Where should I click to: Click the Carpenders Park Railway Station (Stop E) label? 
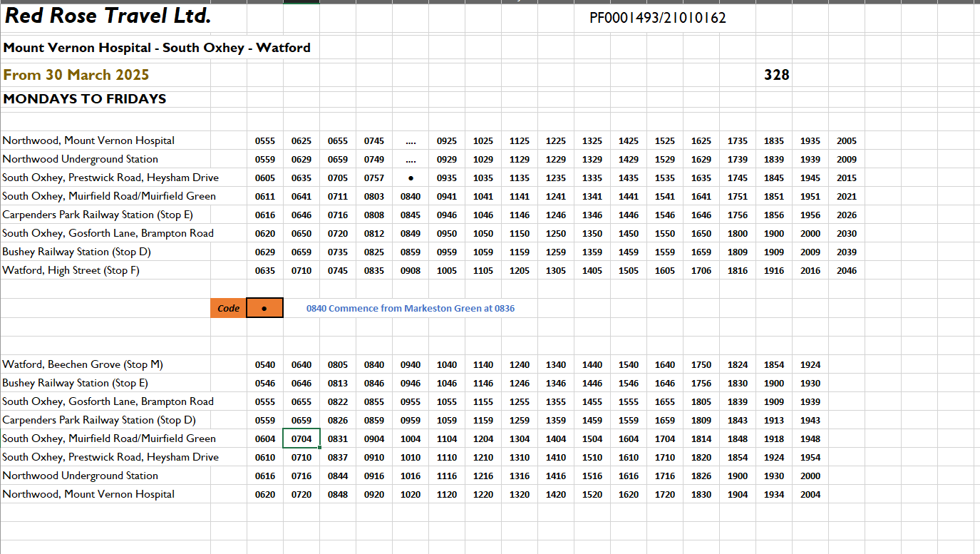point(98,215)
